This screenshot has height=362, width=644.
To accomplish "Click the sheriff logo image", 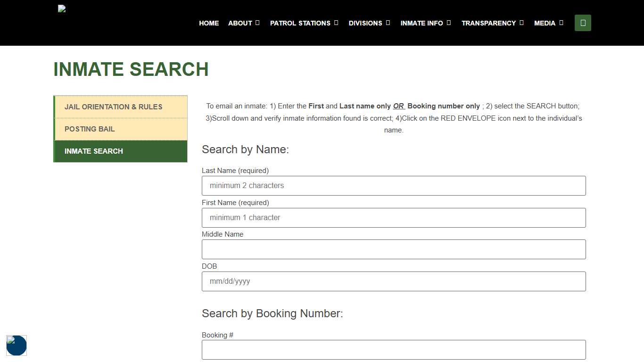I will tap(61, 8).
